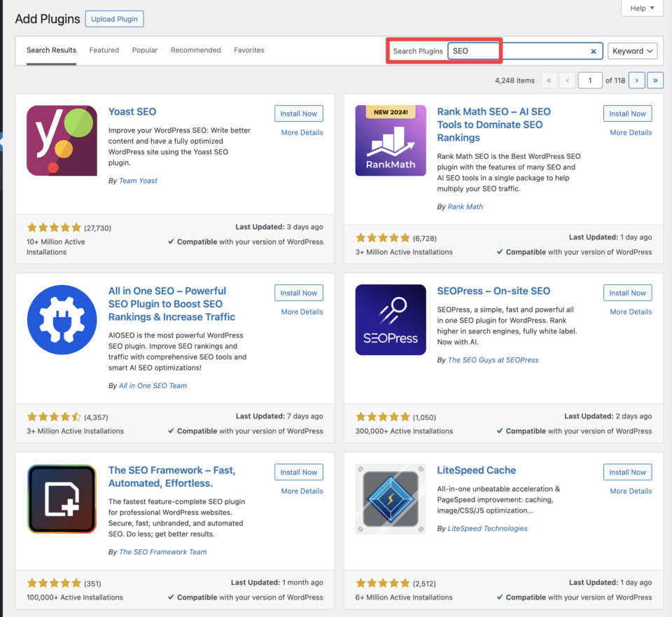Click The SEO Framework plugin icon

tap(62, 499)
